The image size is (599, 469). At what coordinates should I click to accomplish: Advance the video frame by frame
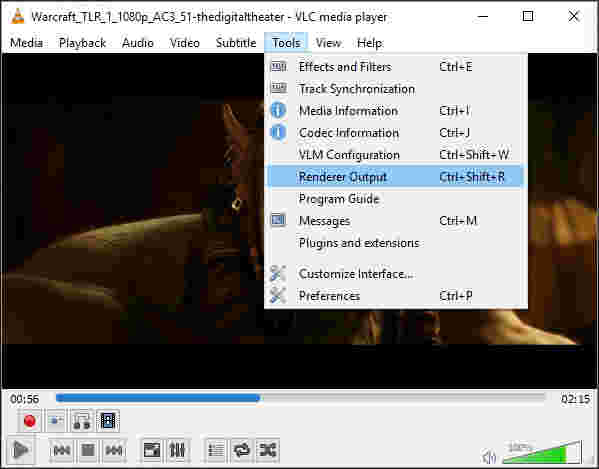pos(108,421)
